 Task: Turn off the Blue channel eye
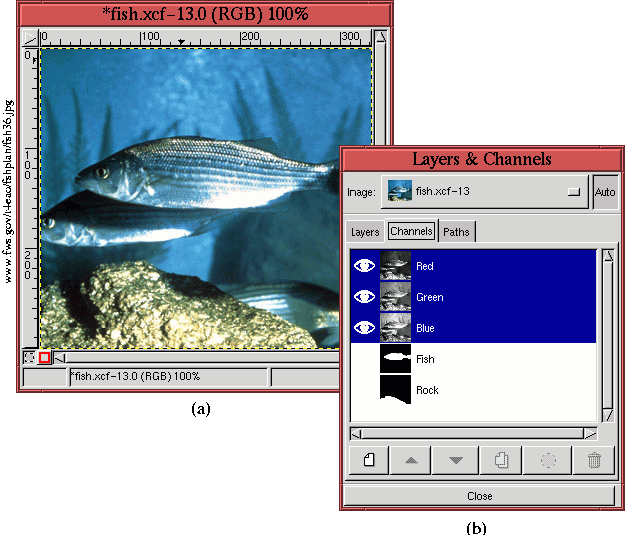click(365, 328)
